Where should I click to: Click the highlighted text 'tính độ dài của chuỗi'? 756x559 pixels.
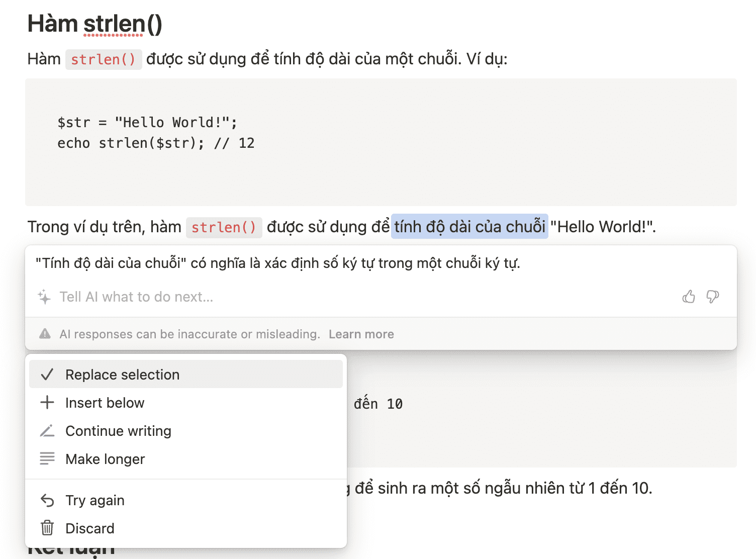(469, 227)
